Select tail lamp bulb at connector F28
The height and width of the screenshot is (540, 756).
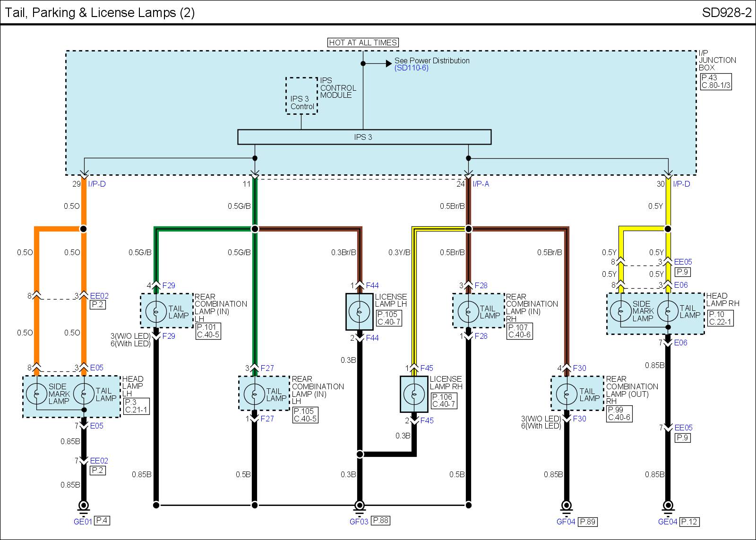(x=468, y=311)
